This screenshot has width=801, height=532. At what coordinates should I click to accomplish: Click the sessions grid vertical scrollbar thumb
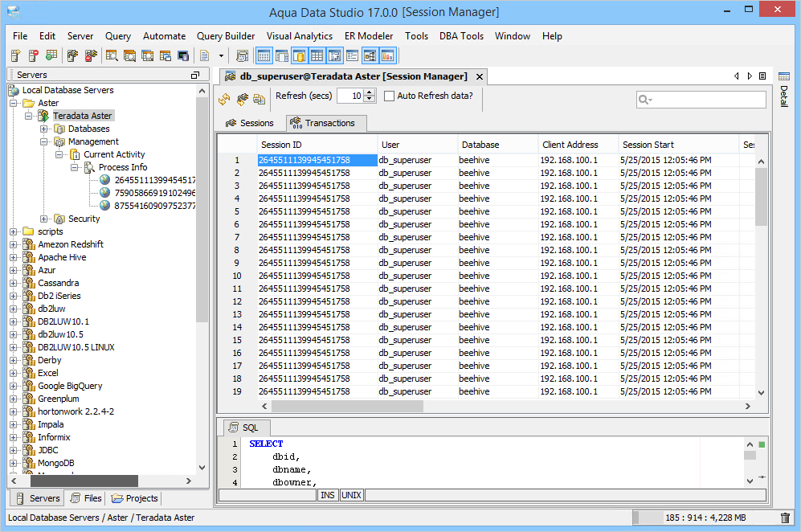761,197
